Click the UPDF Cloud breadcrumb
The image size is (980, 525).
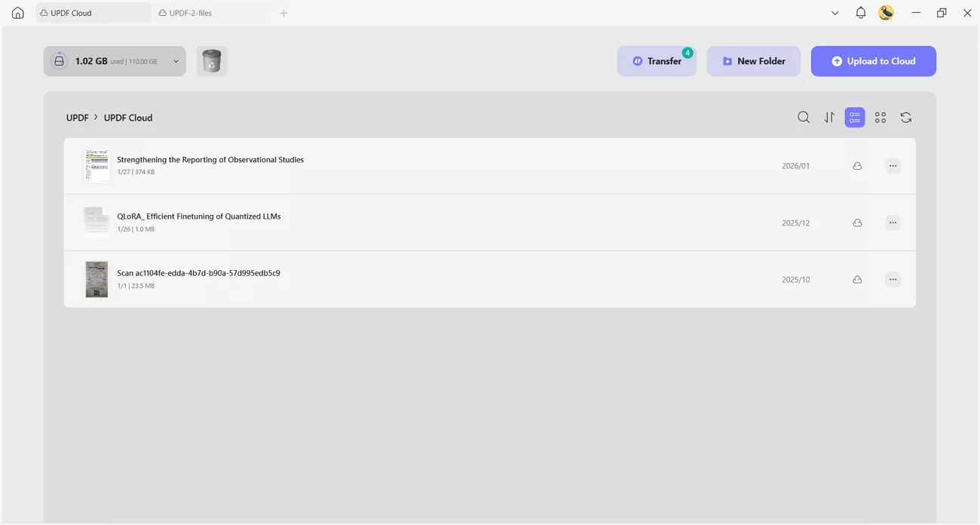[x=128, y=118]
